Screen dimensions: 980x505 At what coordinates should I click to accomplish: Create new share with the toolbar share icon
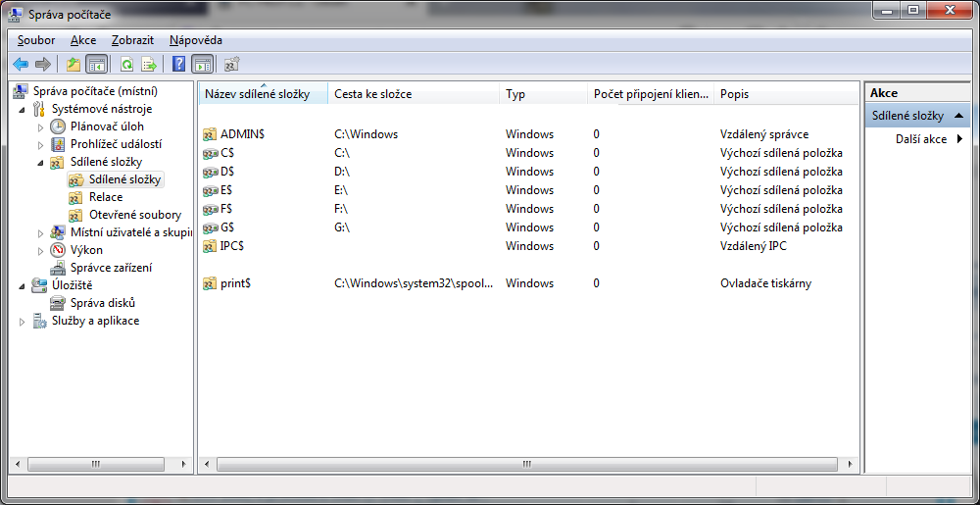point(232,64)
